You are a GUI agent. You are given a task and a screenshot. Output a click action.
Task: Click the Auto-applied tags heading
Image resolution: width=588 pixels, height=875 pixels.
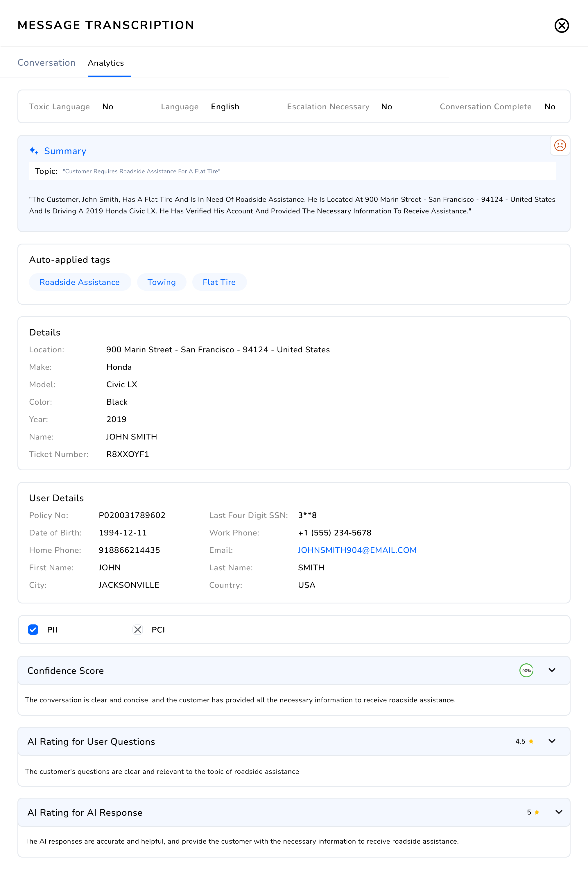[70, 260]
